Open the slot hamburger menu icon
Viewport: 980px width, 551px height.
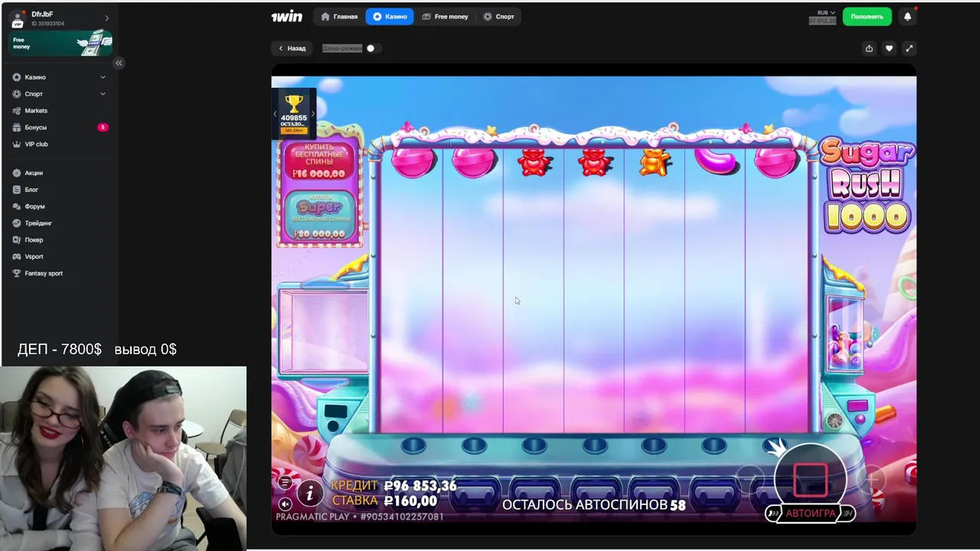285,482
